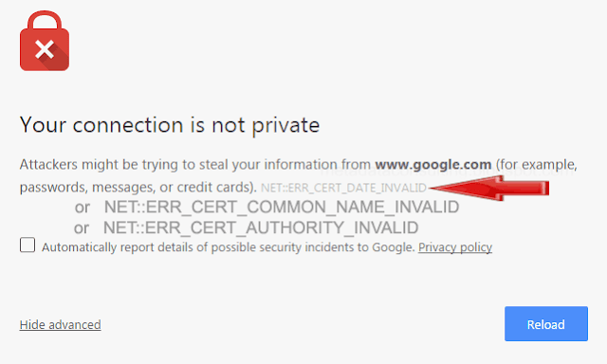Click the red arrow pointing at error code
This screenshot has height=364, width=607.
[x=489, y=189]
